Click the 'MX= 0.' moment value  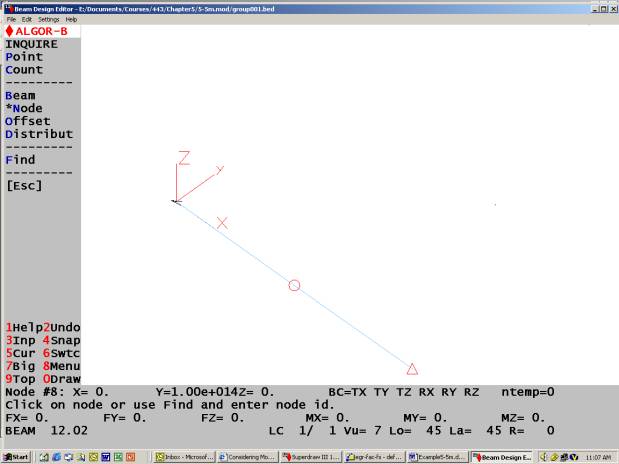tap(327, 418)
